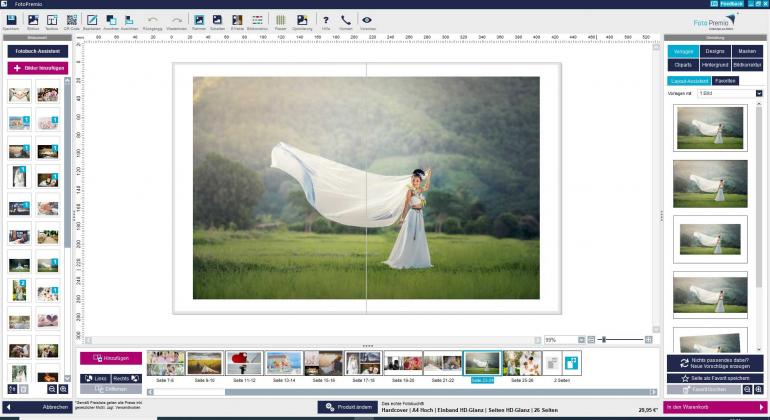Screen dimensions: 770x420
Task: Select page thumbnail Seite 19-20
Action: 403,364
